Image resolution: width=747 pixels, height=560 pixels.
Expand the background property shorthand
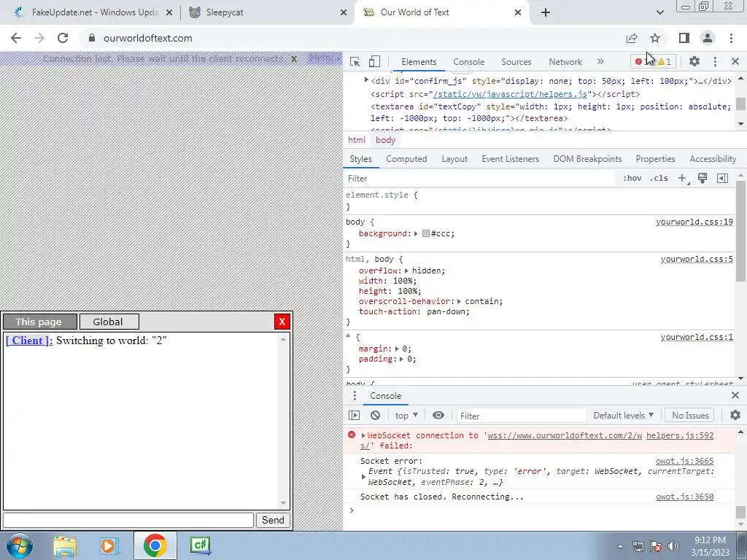[416, 233]
